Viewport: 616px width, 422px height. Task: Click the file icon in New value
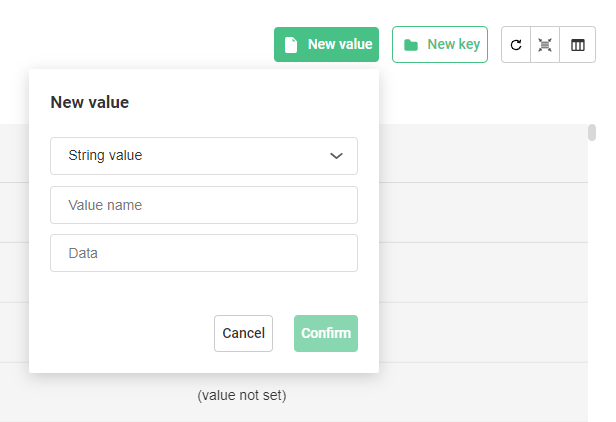tap(291, 45)
